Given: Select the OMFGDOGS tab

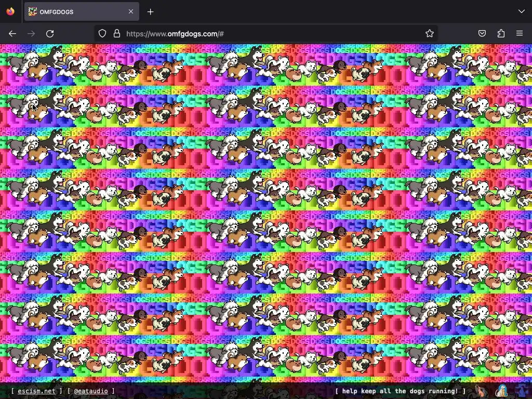Looking at the screenshot, I should pyautogui.click(x=82, y=11).
